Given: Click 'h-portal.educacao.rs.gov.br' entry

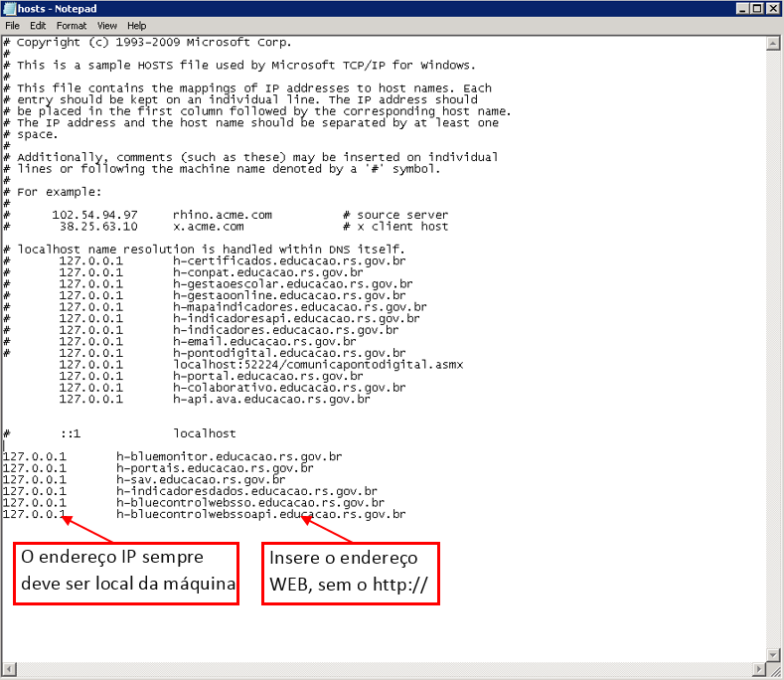Looking at the screenshot, I should pos(268,376).
